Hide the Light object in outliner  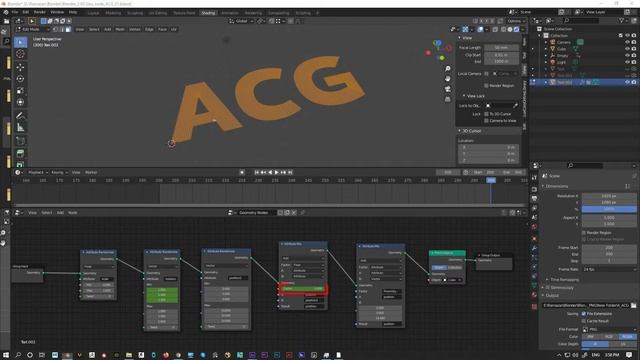(x=627, y=62)
